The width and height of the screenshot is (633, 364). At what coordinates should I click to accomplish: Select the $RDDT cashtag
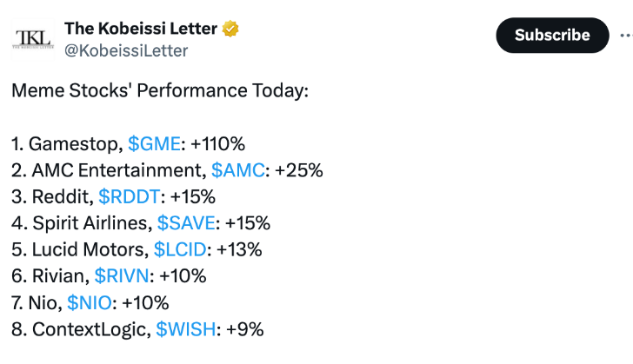[128, 196]
